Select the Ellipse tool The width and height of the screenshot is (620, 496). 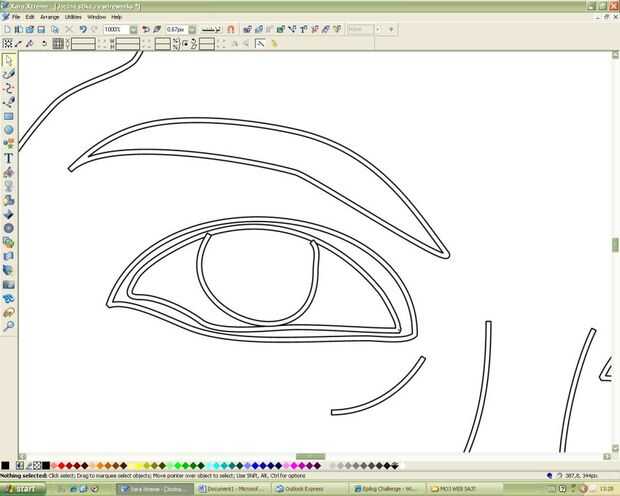8,130
